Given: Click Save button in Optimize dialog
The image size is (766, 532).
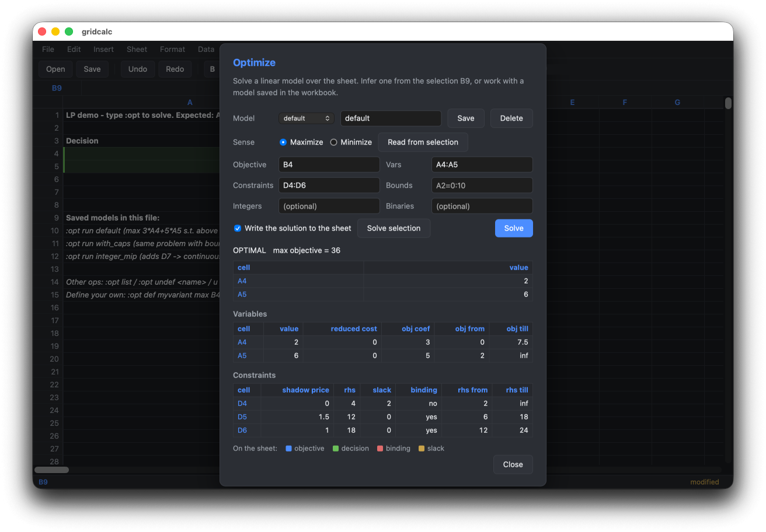Looking at the screenshot, I should (x=466, y=118).
